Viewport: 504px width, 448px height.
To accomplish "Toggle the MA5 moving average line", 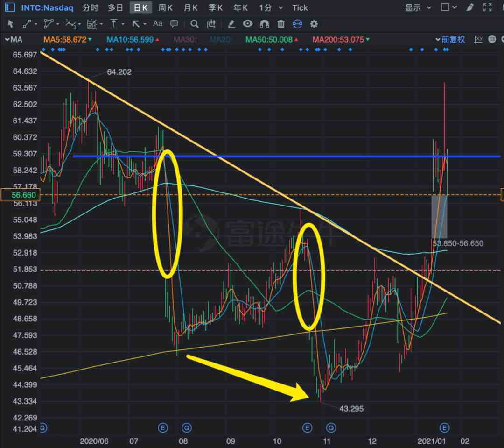I will [68, 40].
